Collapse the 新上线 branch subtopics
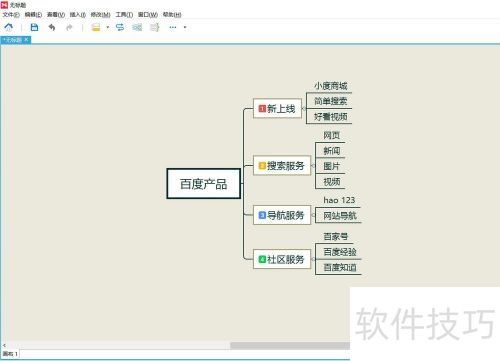 click(x=304, y=108)
